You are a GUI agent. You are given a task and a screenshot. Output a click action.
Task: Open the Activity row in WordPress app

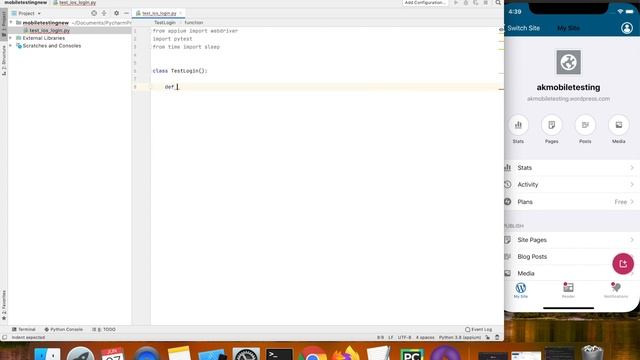click(572, 184)
